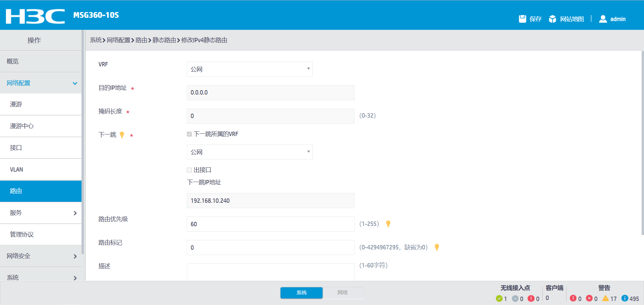The width and height of the screenshot is (644, 305).
Task: Click the sidebar vertical scrollbar
Action: (83, 142)
